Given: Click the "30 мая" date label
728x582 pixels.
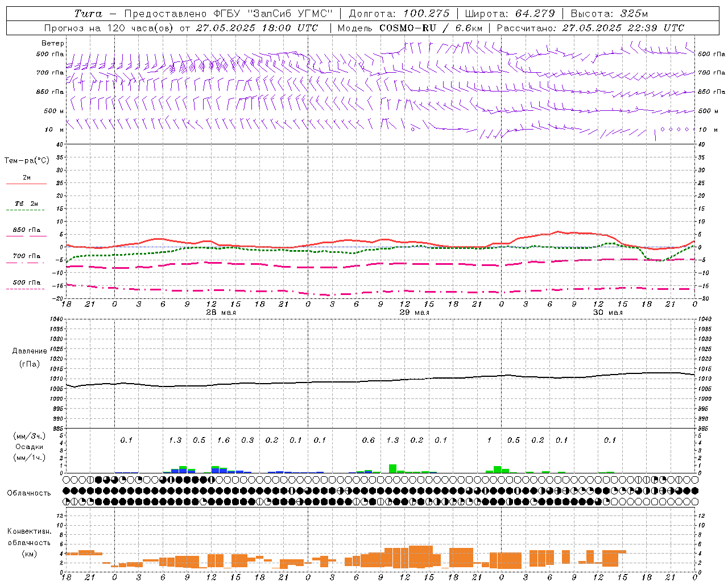Looking at the screenshot, I should (x=607, y=313).
